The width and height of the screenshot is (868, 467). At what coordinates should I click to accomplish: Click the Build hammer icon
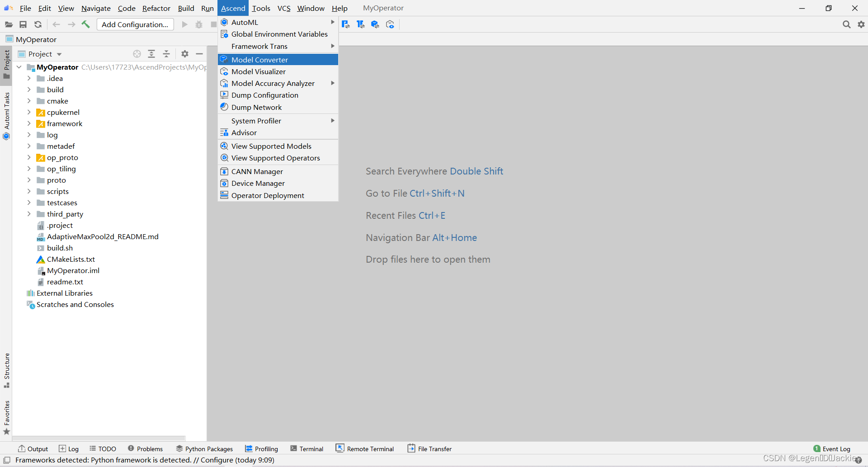[86, 24]
